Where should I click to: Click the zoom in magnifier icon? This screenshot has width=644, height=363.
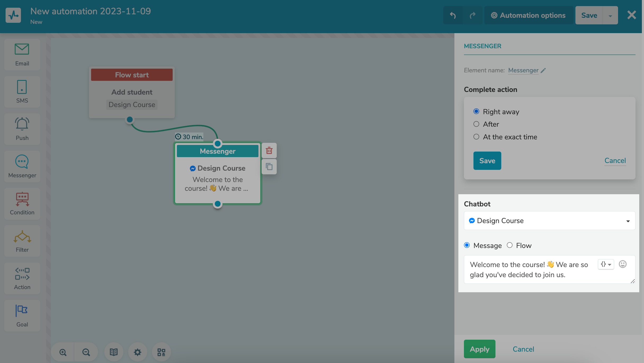click(x=63, y=352)
